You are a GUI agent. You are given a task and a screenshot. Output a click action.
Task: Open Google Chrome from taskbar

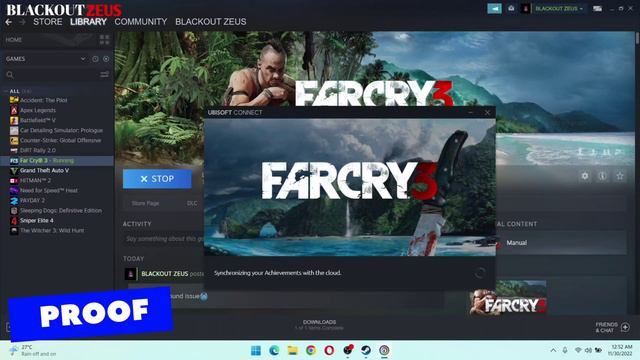click(311, 350)
